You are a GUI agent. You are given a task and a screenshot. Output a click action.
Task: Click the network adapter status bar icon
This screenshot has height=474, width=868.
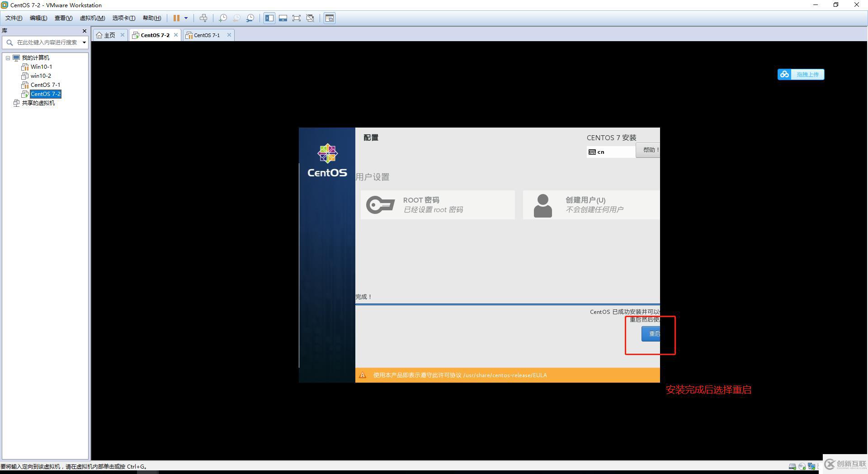(x=812, y=466)
